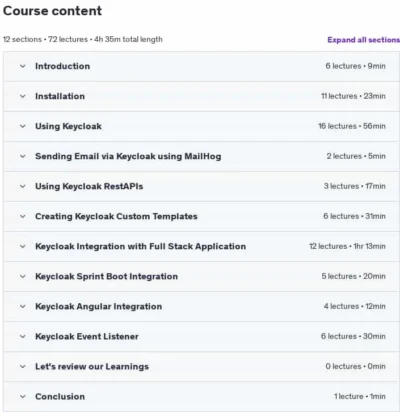Click chevron beside Using Keycloak
400x412 pixels.
pos(23,126)
